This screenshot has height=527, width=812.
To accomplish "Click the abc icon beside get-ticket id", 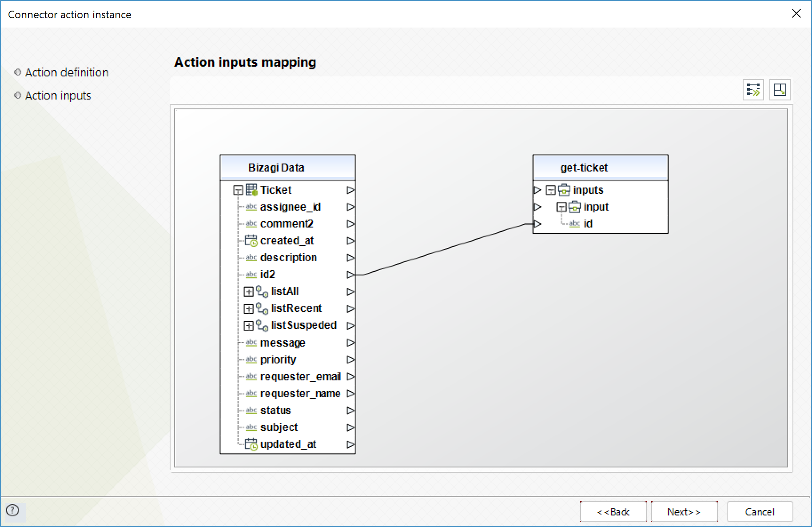I will tap(575, 224).
